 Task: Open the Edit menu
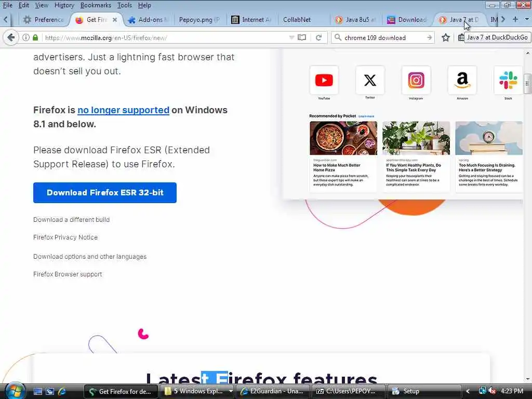tap(23, 5)
